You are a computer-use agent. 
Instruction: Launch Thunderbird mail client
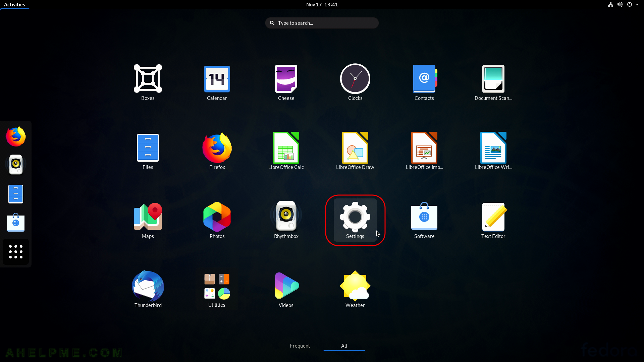148,290
